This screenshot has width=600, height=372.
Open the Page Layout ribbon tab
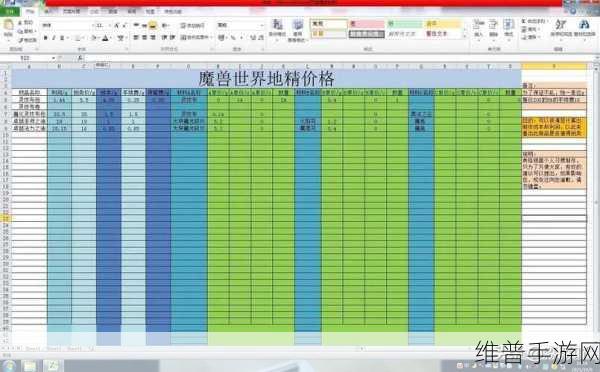click(71, 11)
